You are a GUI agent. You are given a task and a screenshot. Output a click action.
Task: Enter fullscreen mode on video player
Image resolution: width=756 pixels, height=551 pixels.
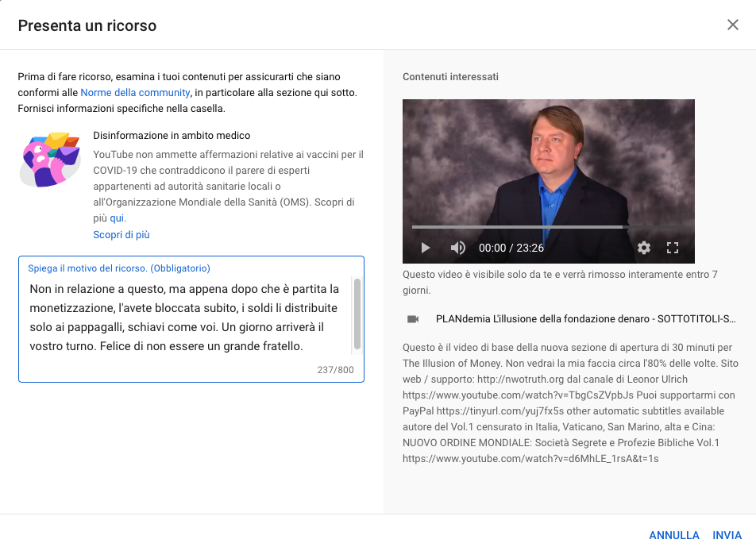(673, 248)
